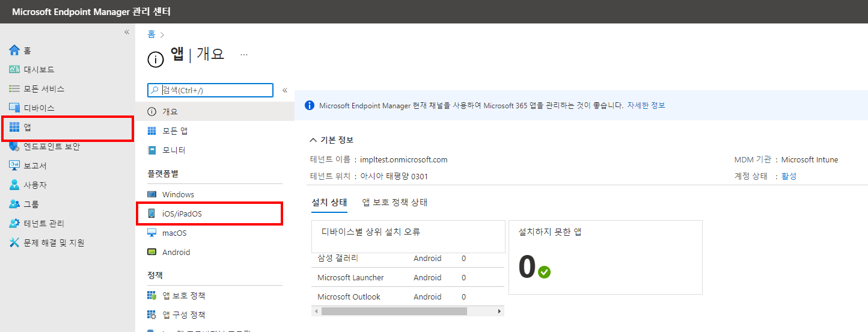868x332 pixels.
Task: Click the Tenant administration gear icon
Action: point(15,223)
